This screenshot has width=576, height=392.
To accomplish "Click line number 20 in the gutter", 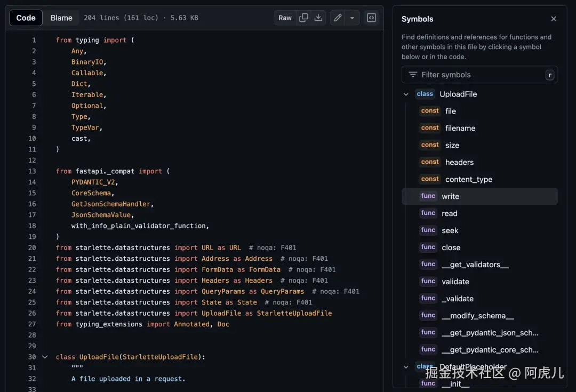I will click(32, 247).
